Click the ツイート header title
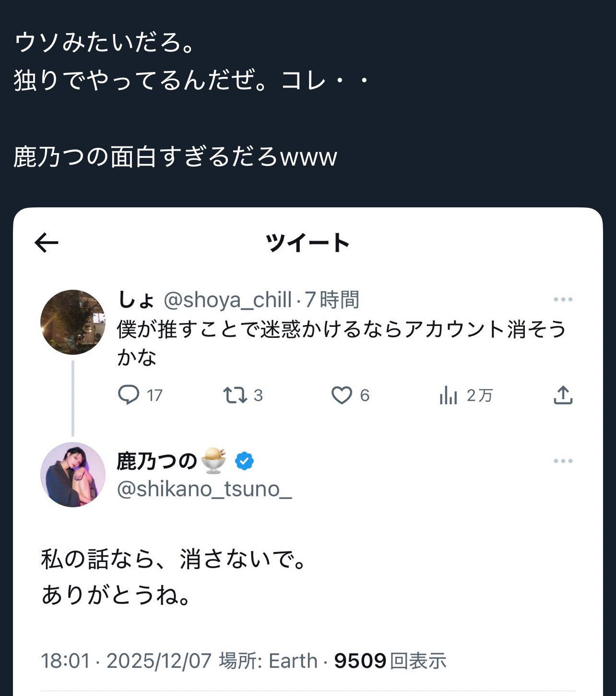The width and height of the screenshot is (616, 696). [308, 243]
